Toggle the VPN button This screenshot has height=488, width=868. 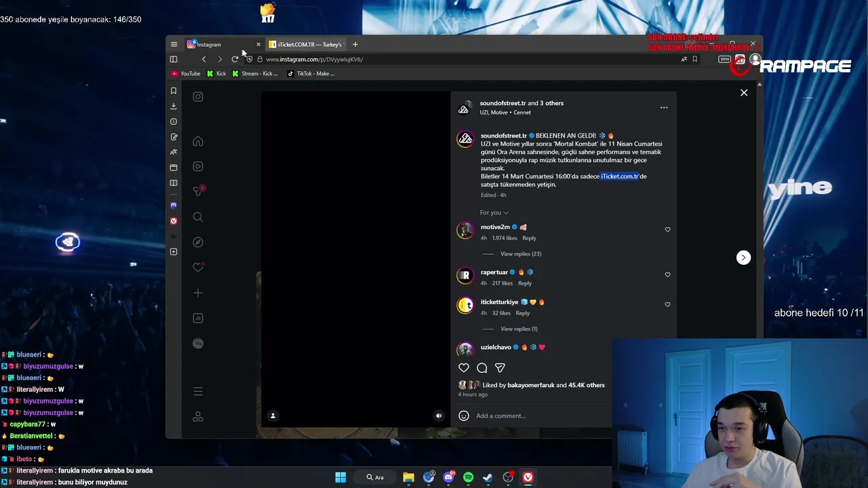pos(724,59)
